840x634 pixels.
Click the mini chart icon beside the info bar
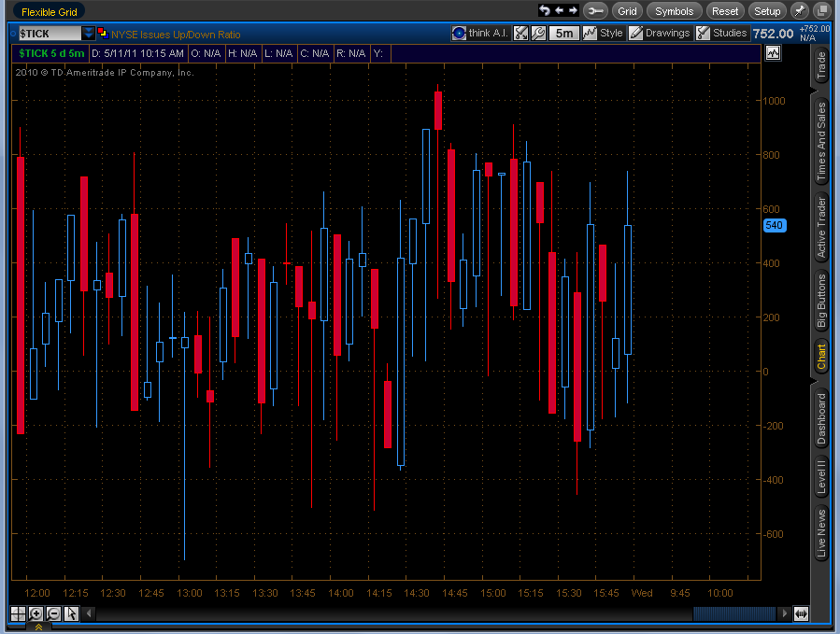click(773, 53)
